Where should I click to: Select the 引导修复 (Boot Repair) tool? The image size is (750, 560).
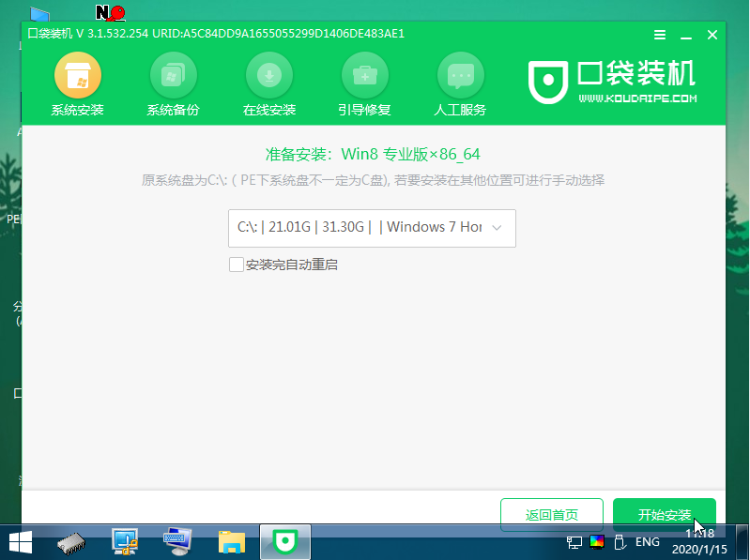pyautogui.click(x=364, y=86)
